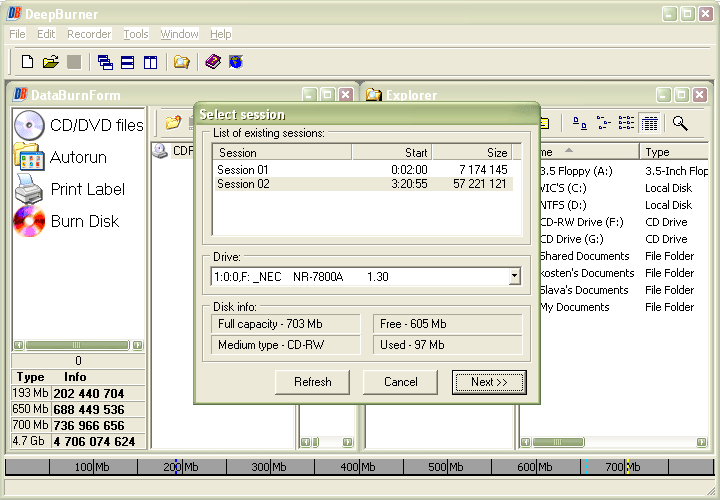Viewport: 720px width, 500px height.
Task: Select Session 02 in the sessions list
Action: pyautogui.click(x=244, y=184)
